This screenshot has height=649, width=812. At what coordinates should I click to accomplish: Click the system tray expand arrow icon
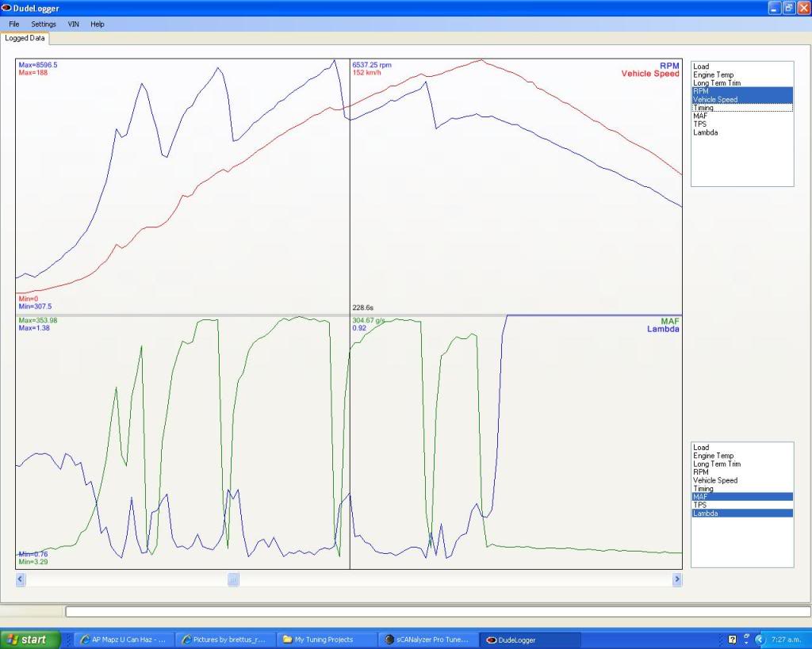(759, 639)
